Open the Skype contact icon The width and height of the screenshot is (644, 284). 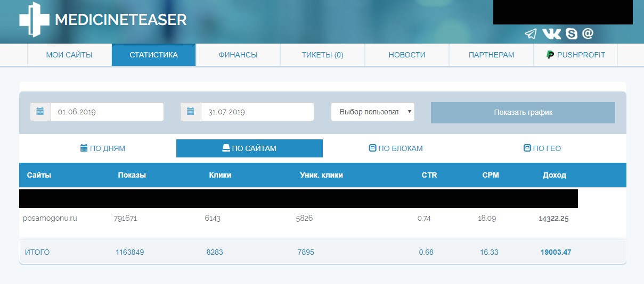tap(572, 34)
